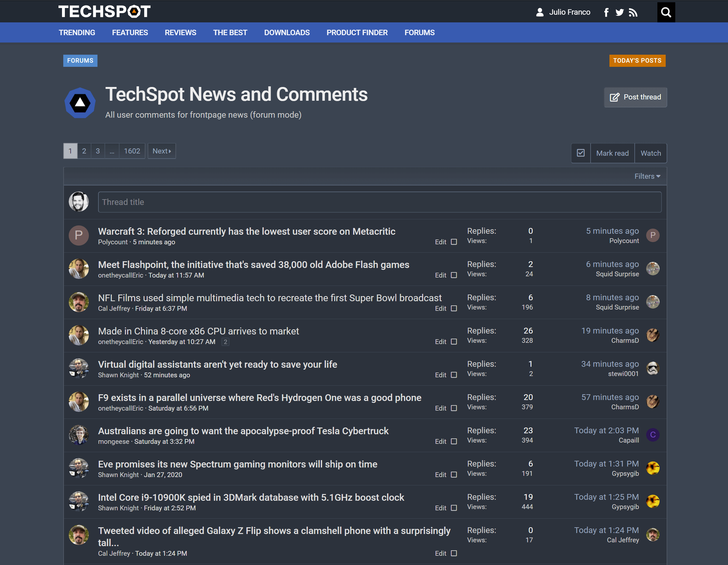Screen dimensions: 728x565
Task: Open the FORUMS nav item in blue bar
Action: (419, 32)
